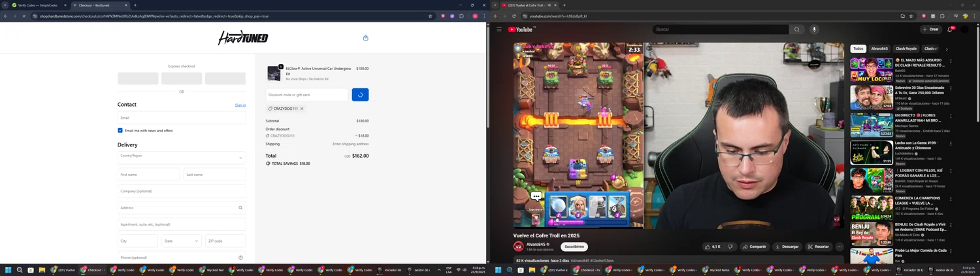Open a new tab in the checkout browser
Screen dimensions: 980x276
click(135, 5)
